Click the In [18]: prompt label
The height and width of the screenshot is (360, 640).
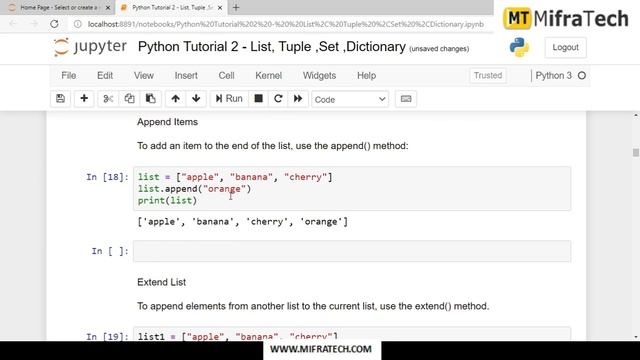(107, 177)
